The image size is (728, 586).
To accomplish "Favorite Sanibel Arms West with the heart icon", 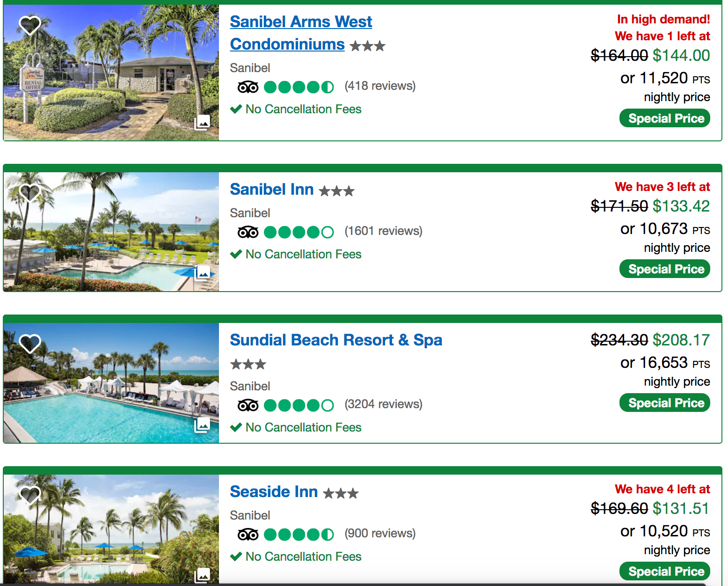I will [30, 25].
